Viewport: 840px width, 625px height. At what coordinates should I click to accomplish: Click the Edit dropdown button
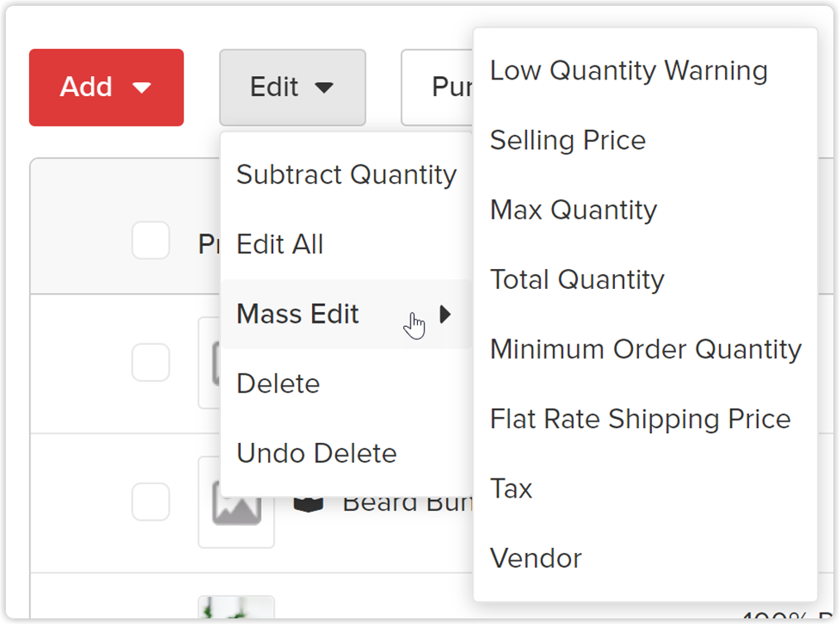(x=292, y=88)
